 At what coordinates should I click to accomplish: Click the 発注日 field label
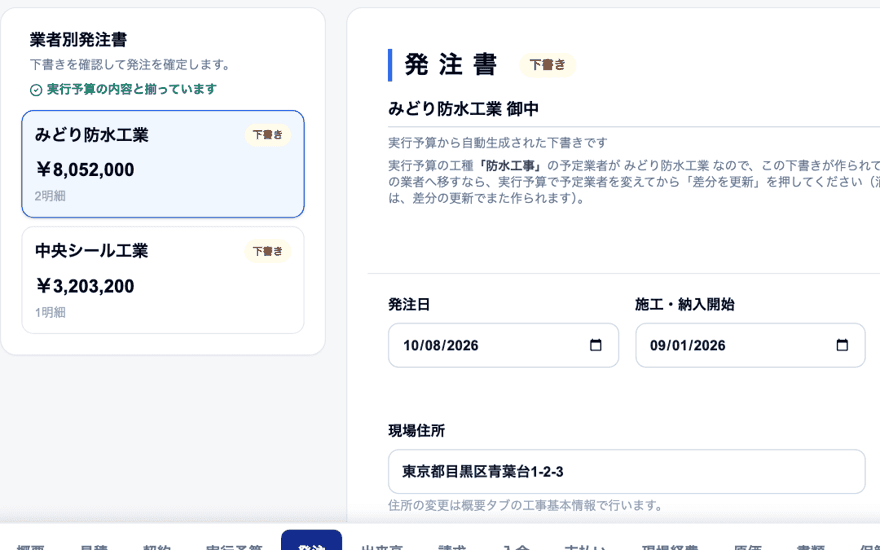(x=409, y=305)
